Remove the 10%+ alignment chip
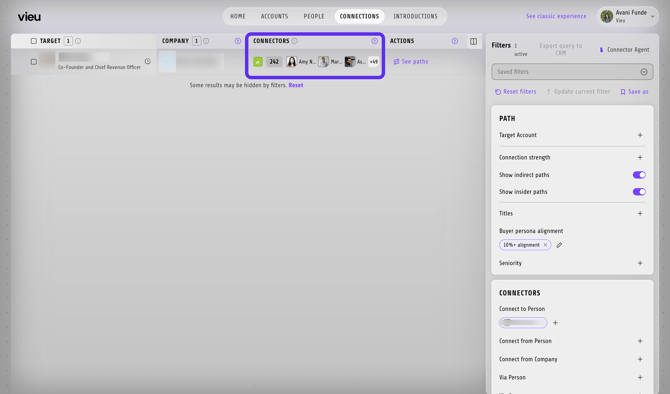The width and height of the screenshot is (670, 394). point(545,245)
